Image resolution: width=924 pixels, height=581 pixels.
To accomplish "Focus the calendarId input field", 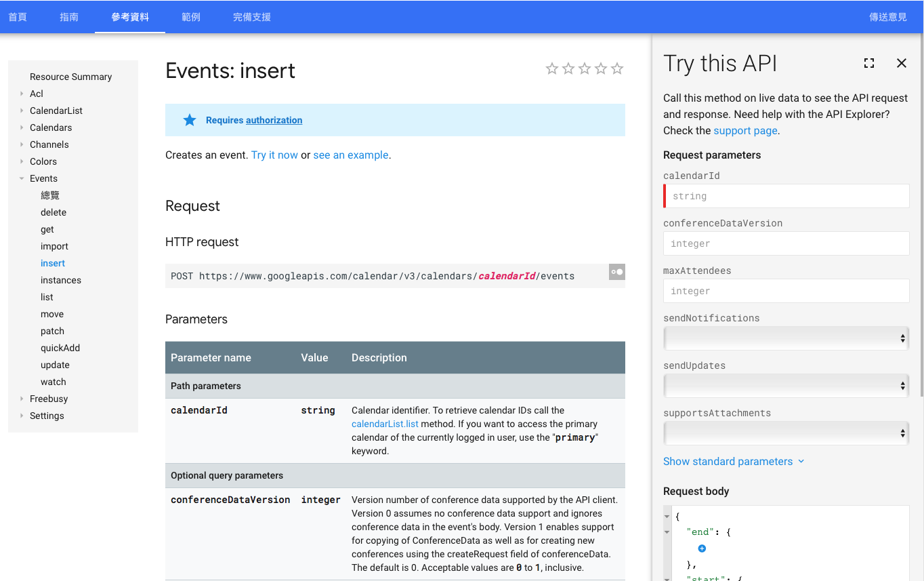I will click(x=786, y=196).
